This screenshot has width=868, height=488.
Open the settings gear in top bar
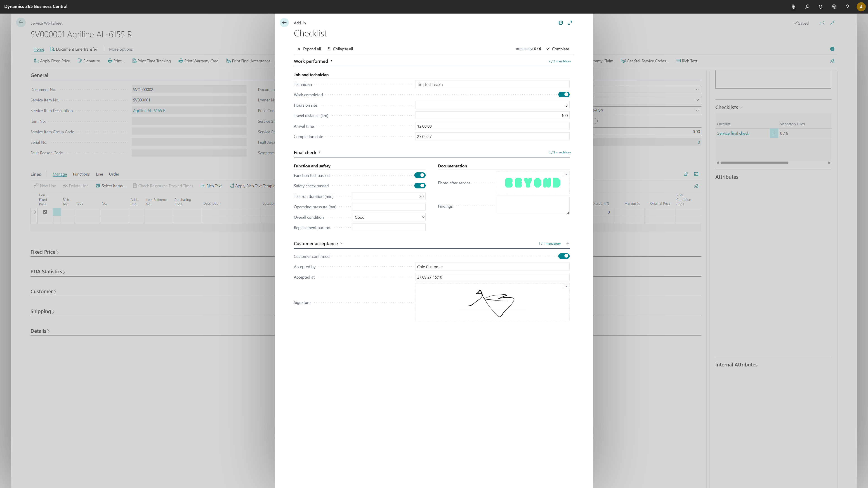pyautogui.click(x=834, y=7)
